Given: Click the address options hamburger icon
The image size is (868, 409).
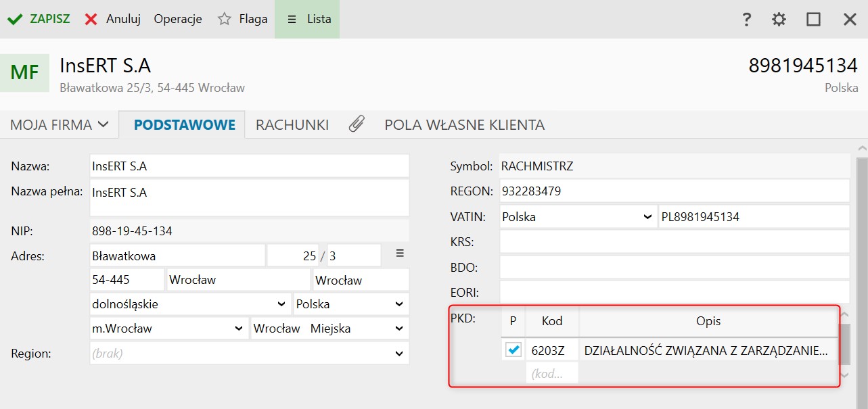Looking at the screenshot, I should point(400,254).
